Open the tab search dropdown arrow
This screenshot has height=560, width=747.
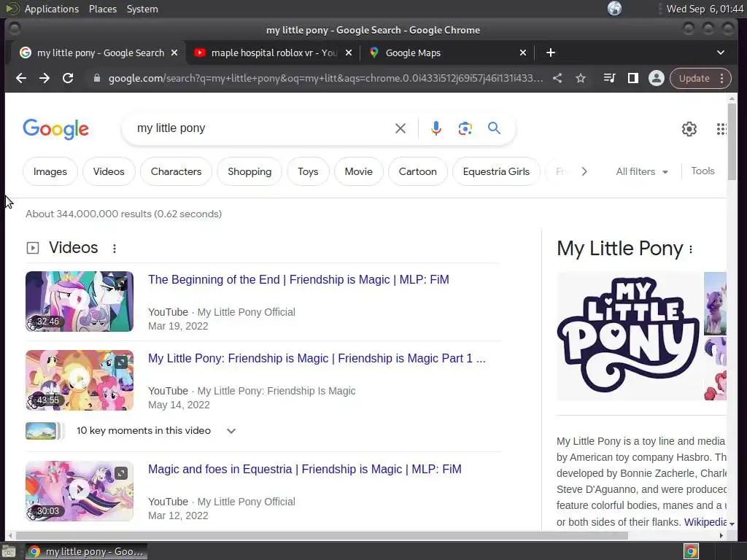720,52
